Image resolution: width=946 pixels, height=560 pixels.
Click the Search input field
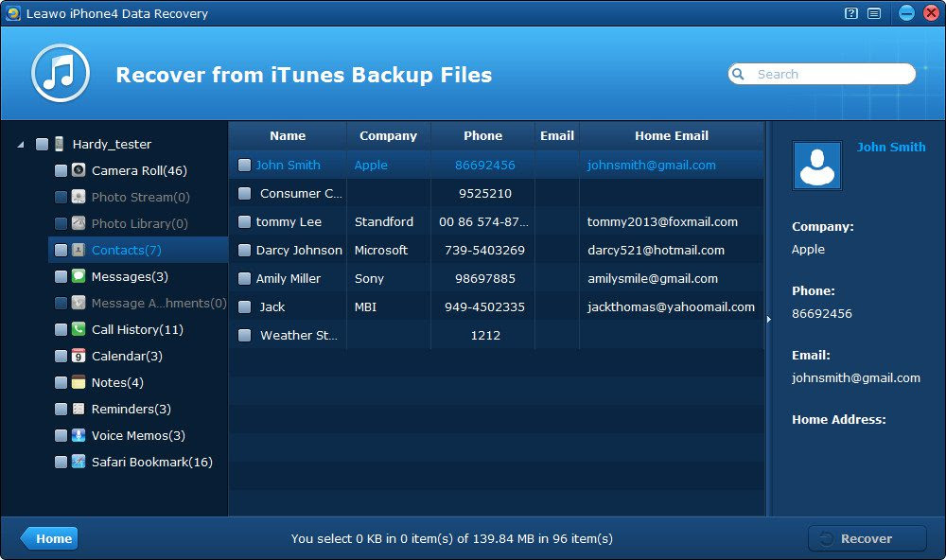coord(822,74)
